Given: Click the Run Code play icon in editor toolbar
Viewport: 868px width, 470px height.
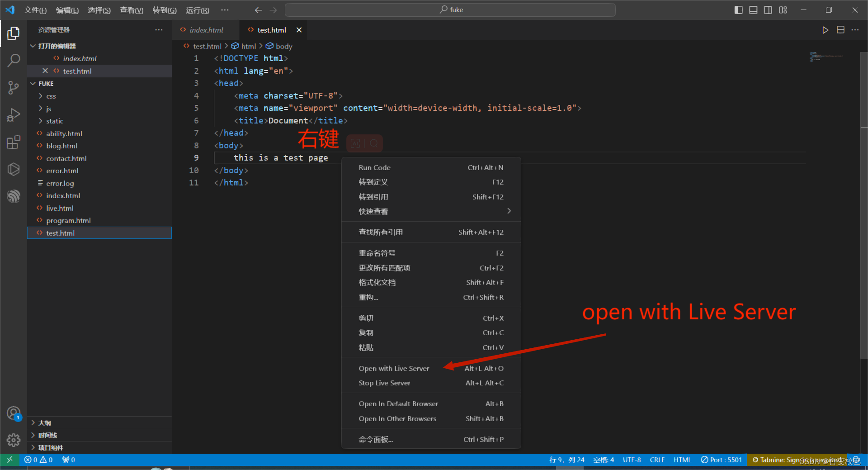Looking at the screenshot, I should pyautogui.click(x=825, y=30).
